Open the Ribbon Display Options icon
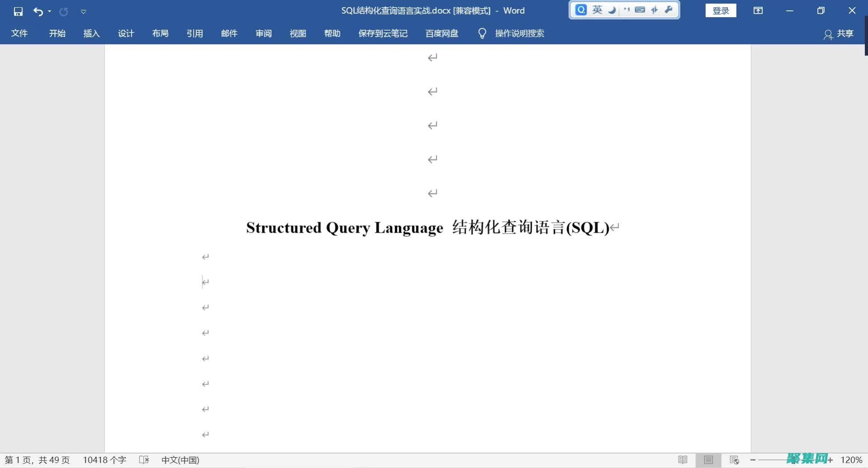The image size is (868, 468). pos(758,10)
